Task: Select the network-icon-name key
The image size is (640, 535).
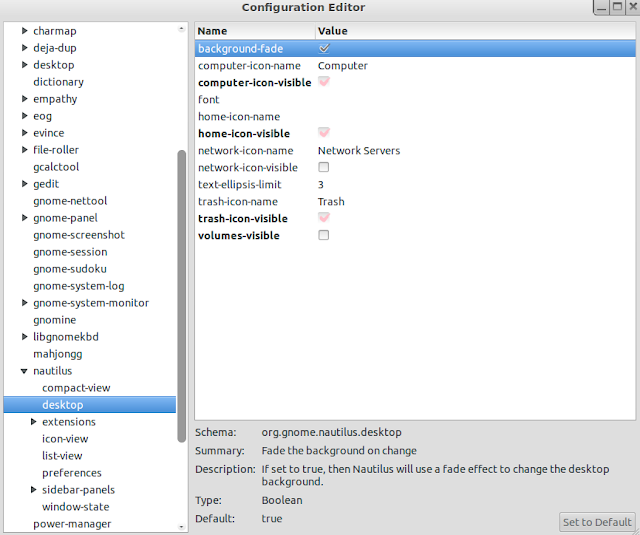Action: coord(246,151)
